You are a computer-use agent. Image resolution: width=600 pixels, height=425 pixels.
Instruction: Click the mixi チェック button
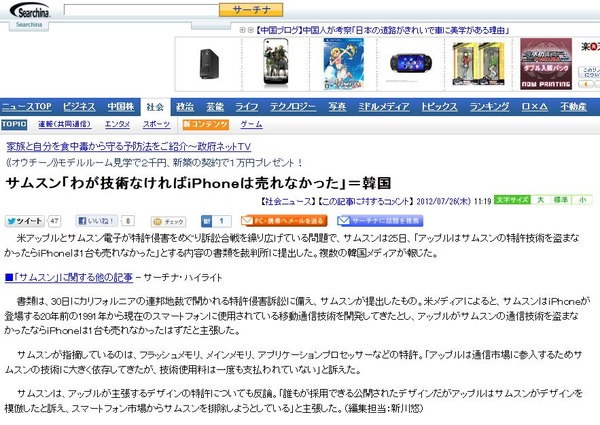pyautogui.click(x=168, y=221)
